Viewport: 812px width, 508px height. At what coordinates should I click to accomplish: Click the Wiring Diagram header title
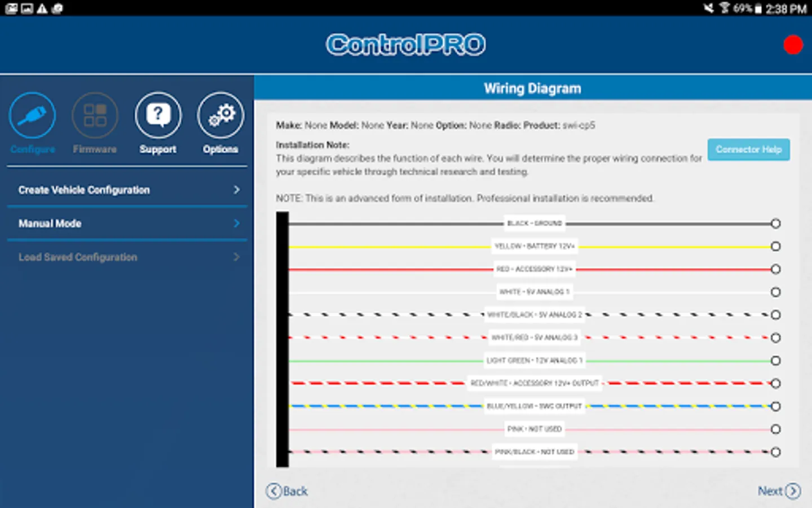[532, 89]
